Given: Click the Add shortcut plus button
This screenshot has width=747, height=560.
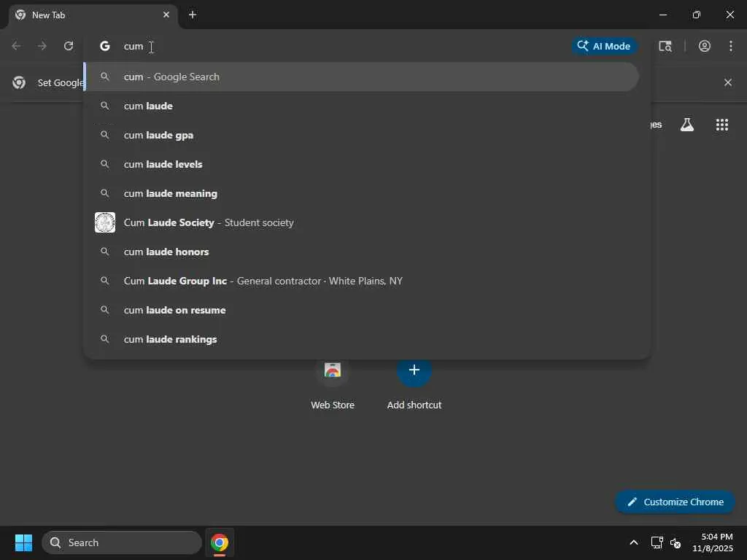Looking at the screenshot, I should [x=414, y=370].
